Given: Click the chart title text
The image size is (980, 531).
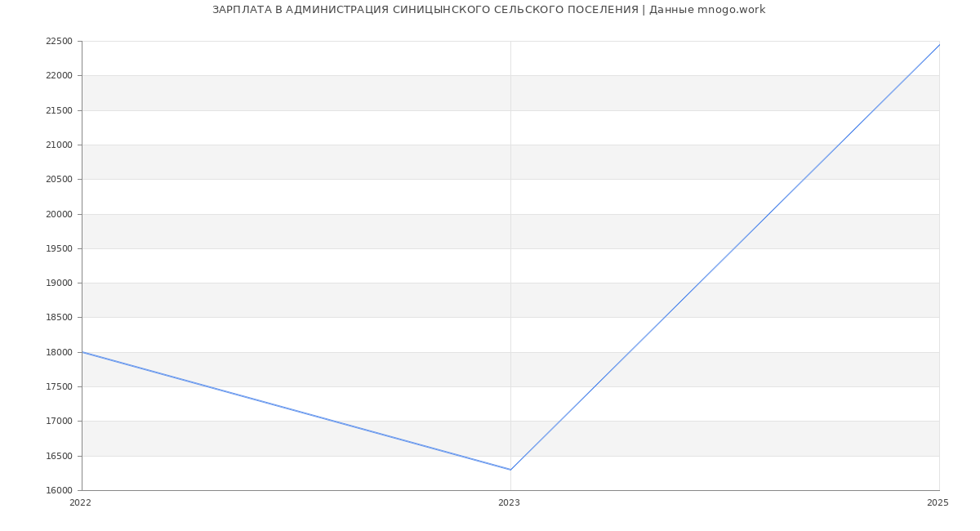Looking at the screenshot, I should point(488,10).
